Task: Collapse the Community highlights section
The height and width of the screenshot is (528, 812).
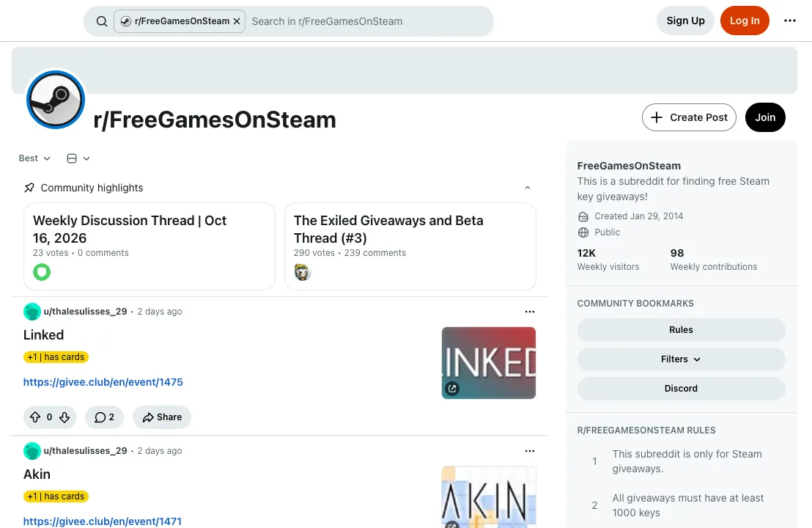Action: [527, 188]
